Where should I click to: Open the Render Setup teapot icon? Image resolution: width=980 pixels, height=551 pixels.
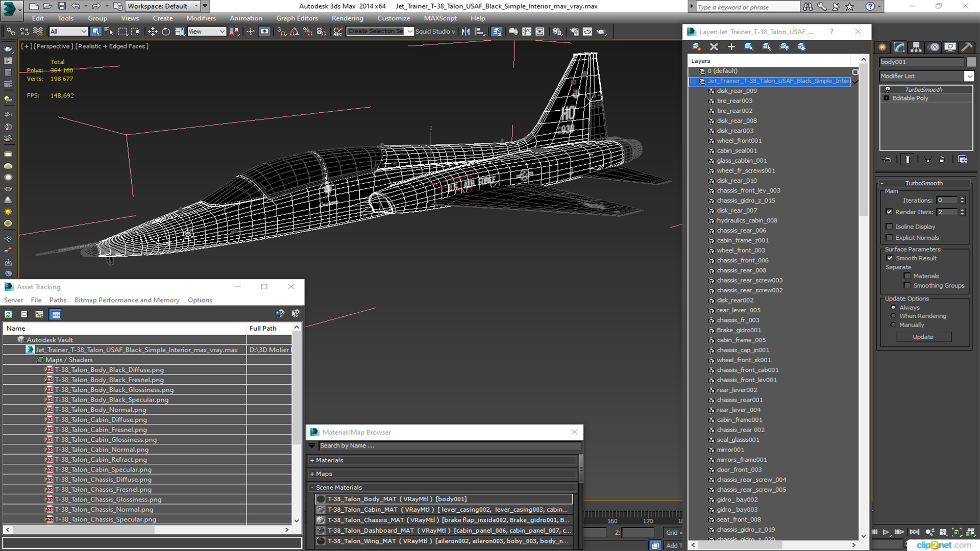[574, 32]
